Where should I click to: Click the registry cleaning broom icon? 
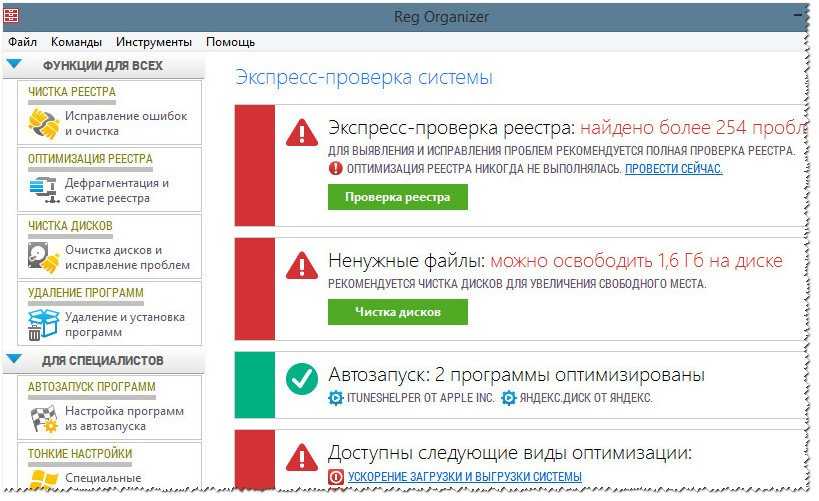[43, 124]
